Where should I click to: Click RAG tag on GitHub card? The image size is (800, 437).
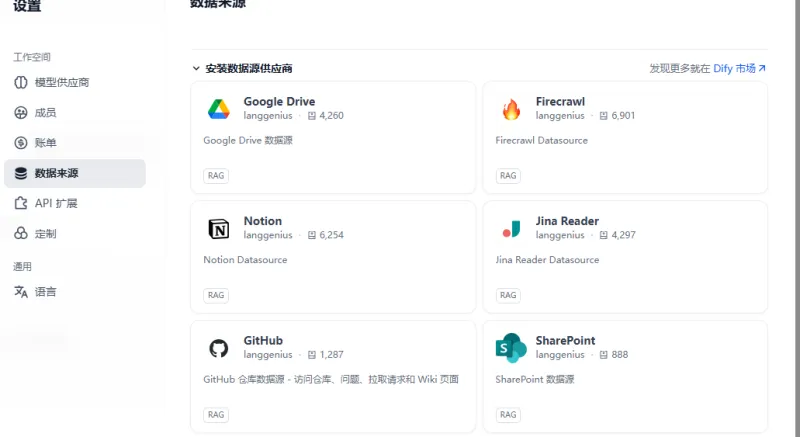(x=216, y=415)
